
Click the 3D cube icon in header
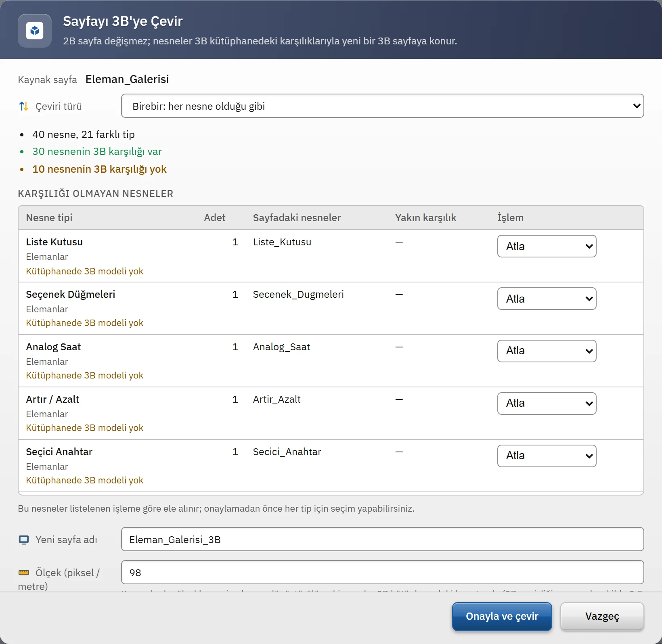click(35, 31)
